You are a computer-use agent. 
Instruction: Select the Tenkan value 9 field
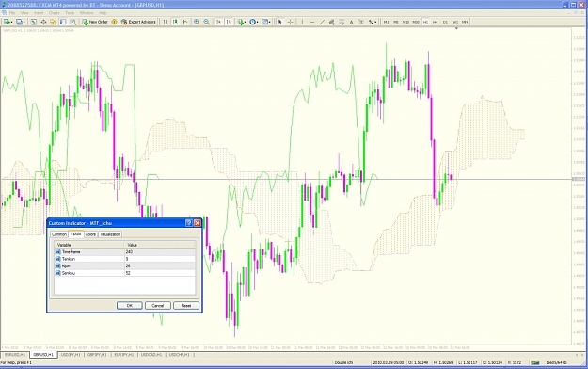click(x=160, y=259)
